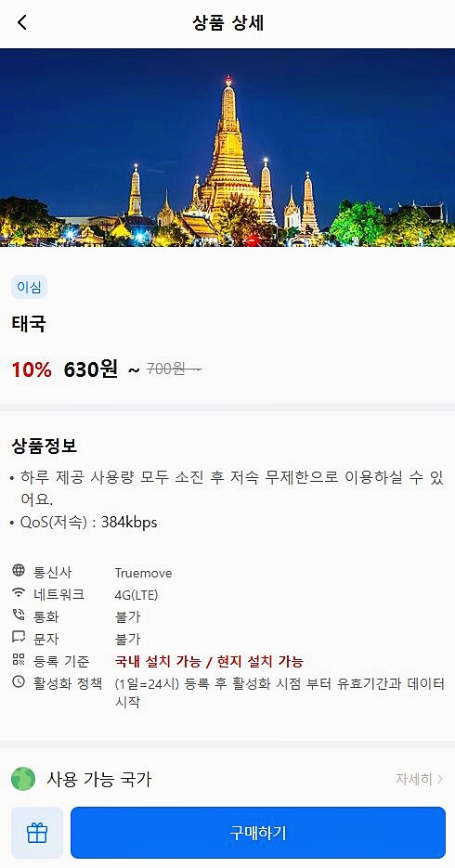Click the globe icon next to 통신사
This screenshot has height=868, width=455.
click(19, 570)
